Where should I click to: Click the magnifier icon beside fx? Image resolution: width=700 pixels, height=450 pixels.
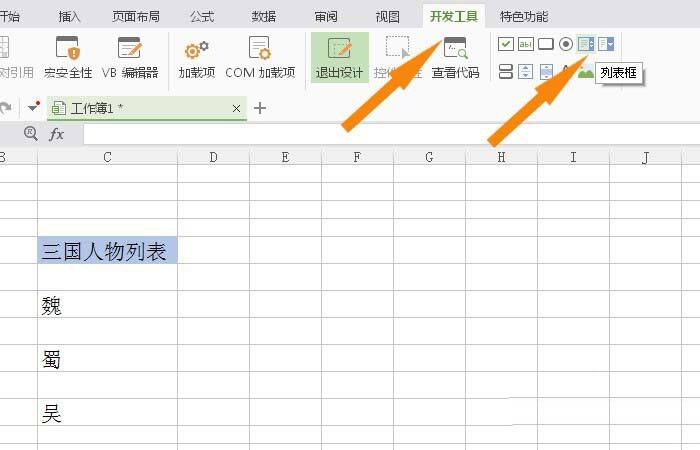coord(30,133)
